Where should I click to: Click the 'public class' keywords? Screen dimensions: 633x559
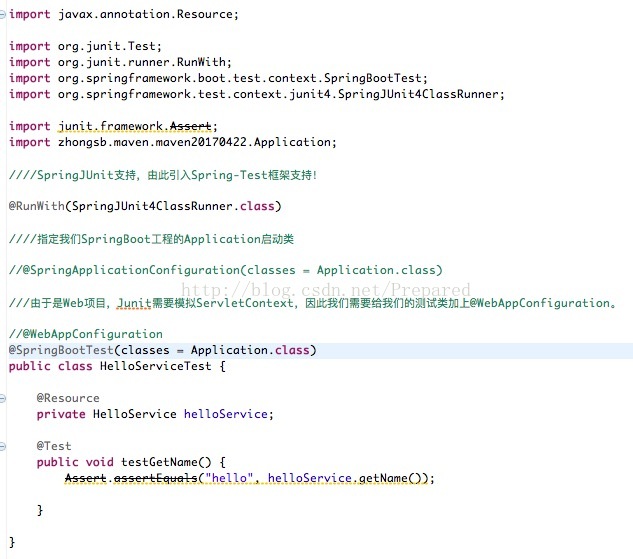point(50,366)
